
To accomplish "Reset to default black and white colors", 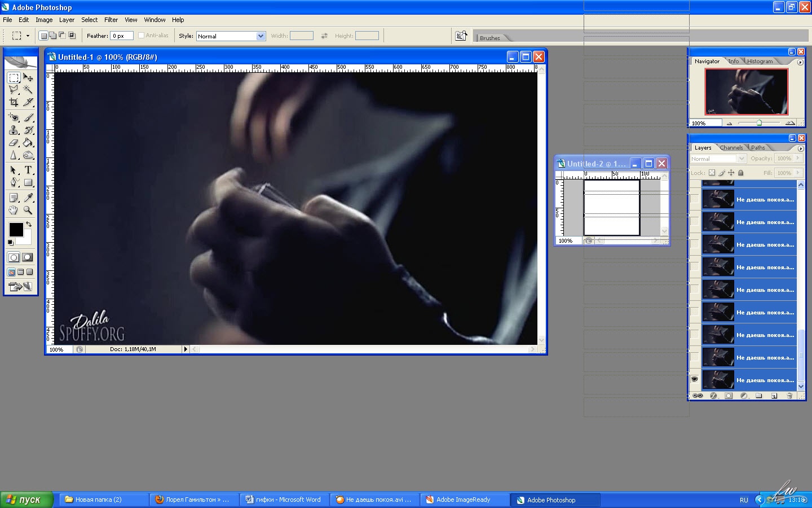I will 11,242.
